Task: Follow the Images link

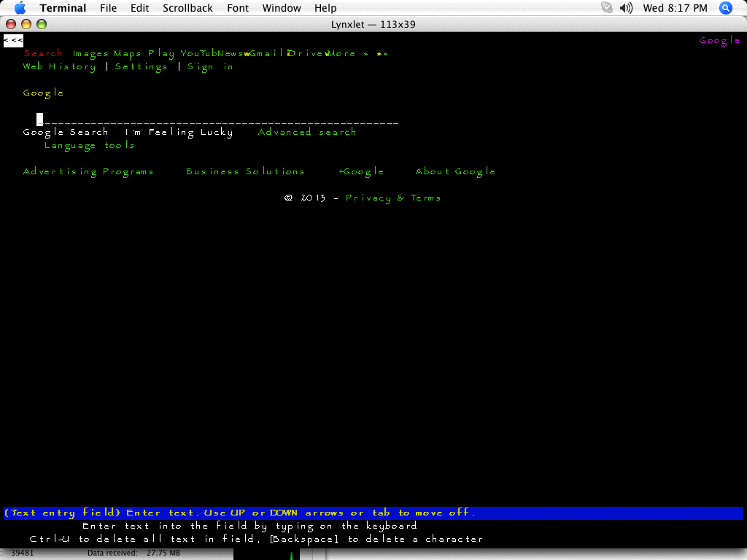Action: pyautogui.click(x=90, y=53)
